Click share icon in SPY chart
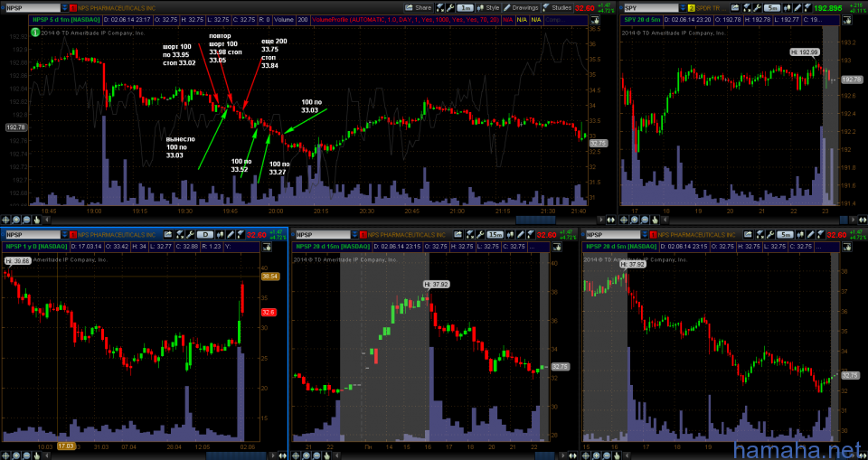The height and width of the screenshot is (460, 868). pyautogui.click(x=734, y=8)
